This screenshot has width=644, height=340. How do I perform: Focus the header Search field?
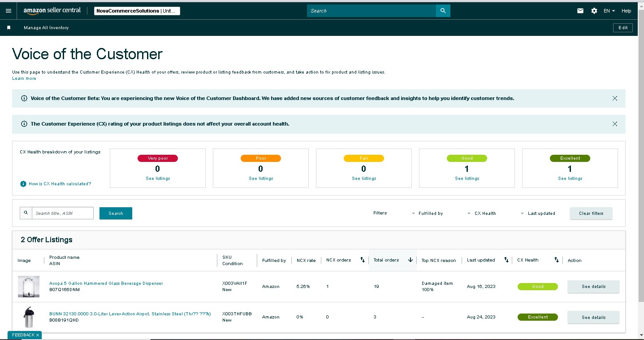[372, 11]
